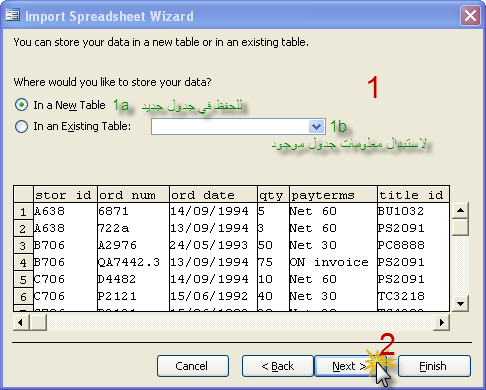486x390 pixels.
Task: Click the wizard title bar icon
Action: coord(13,16)
